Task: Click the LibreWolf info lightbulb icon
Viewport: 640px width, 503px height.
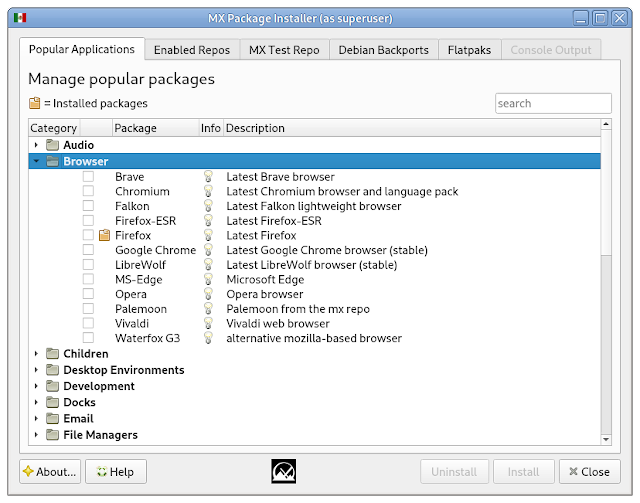Action: (x=208, y=265)
